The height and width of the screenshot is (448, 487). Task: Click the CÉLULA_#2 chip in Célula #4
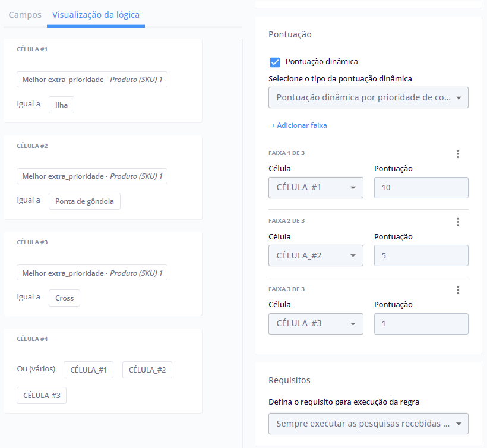click(147, 370)
